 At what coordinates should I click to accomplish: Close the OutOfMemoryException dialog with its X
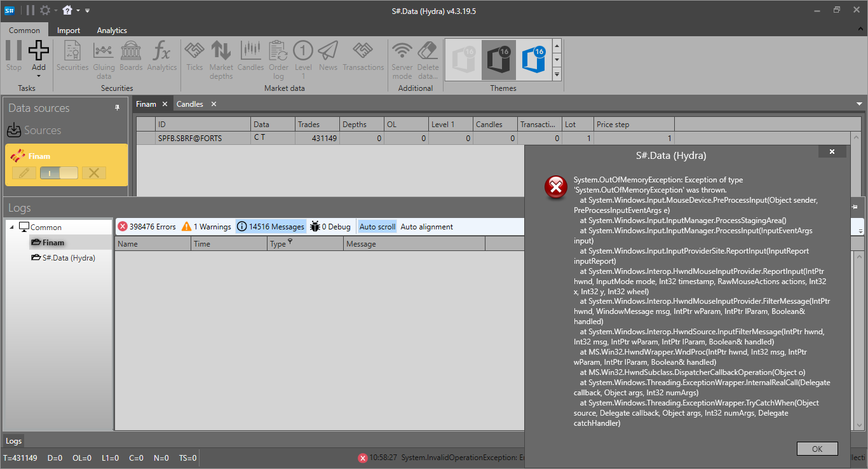coord(832,152)
